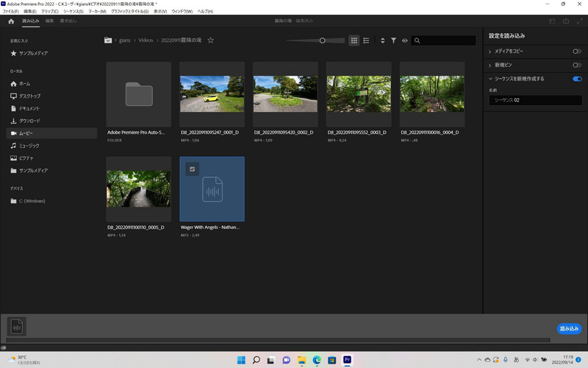Expand the 新規ビン section
Image resolution: width=588 pixels, height=368 pixels.
(490, 65)
